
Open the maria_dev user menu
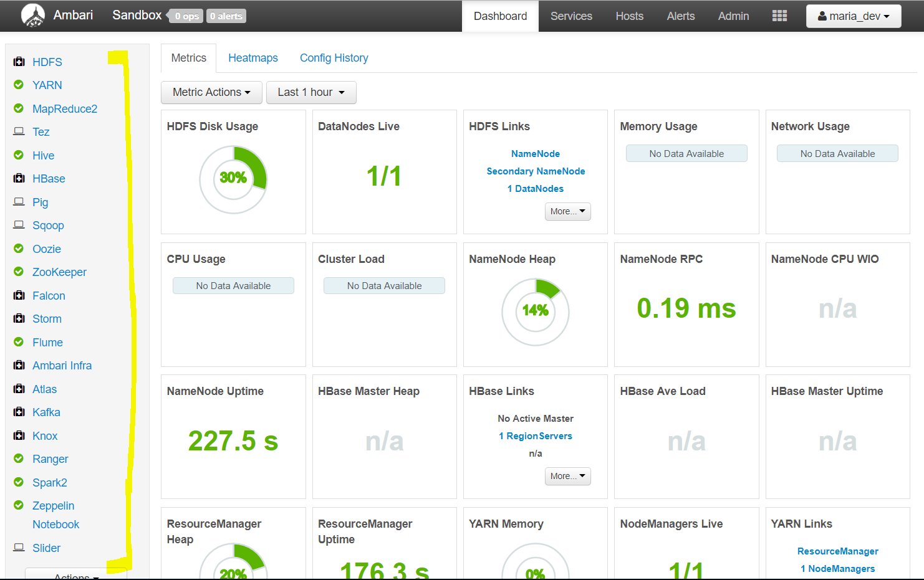(854, 16)
